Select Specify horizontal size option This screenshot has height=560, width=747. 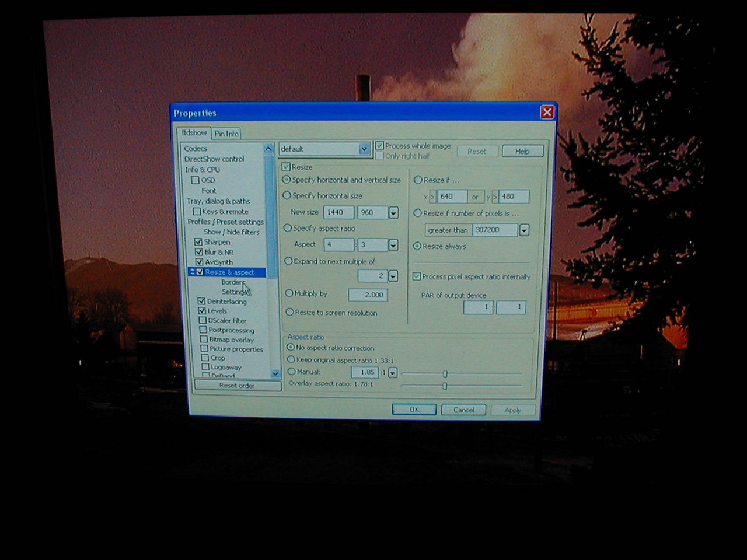pos(287,195)
